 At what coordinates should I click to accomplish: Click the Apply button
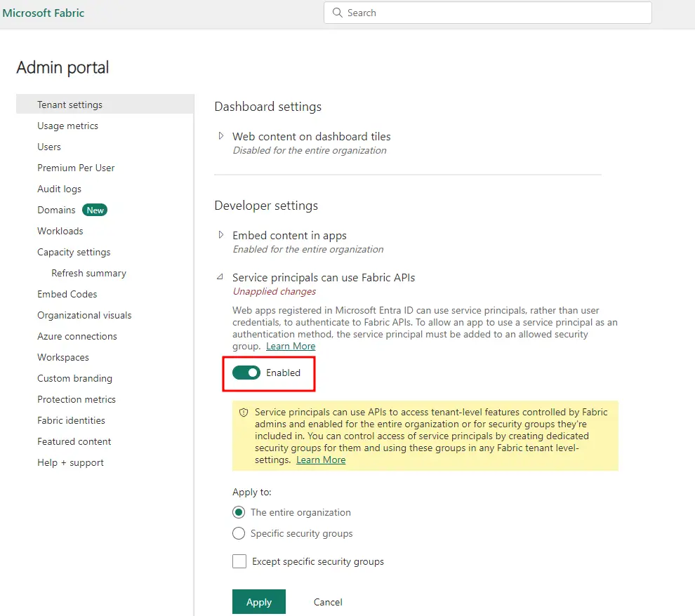(x=259, y=602)
